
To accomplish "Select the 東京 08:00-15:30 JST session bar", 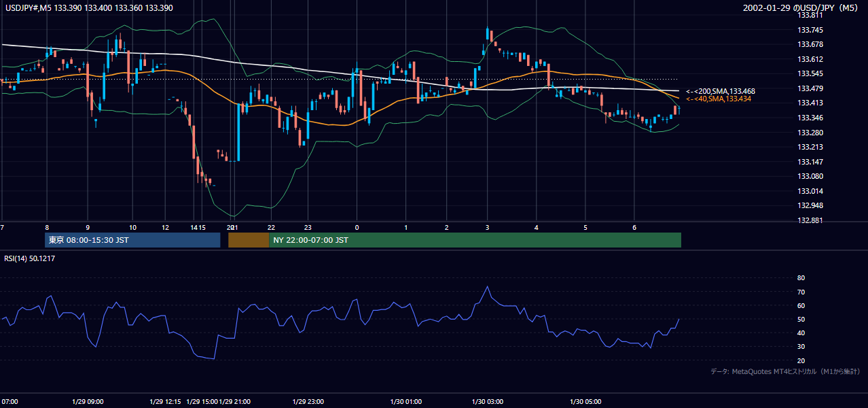I will [132, 240].
